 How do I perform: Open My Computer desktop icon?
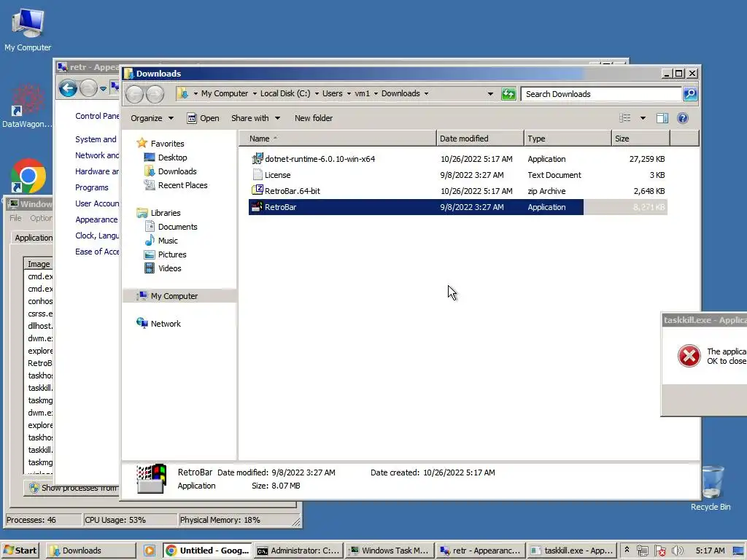(28, 29)
